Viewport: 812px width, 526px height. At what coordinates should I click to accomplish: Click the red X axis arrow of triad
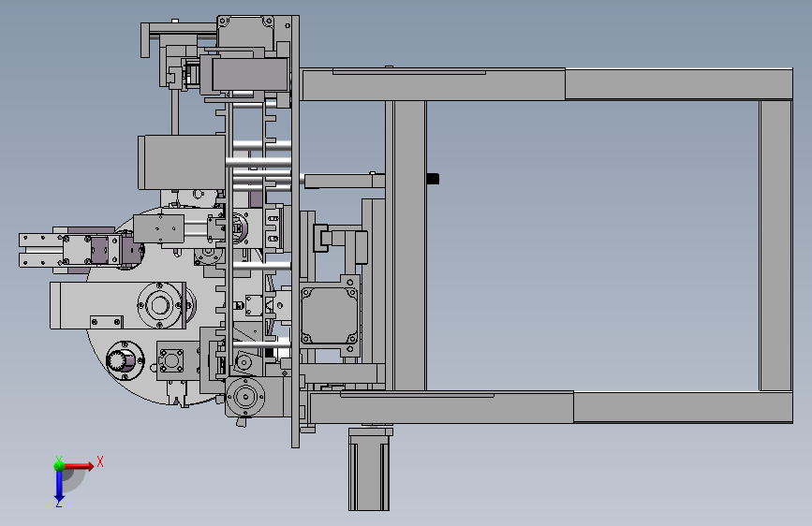coord(79,466)
